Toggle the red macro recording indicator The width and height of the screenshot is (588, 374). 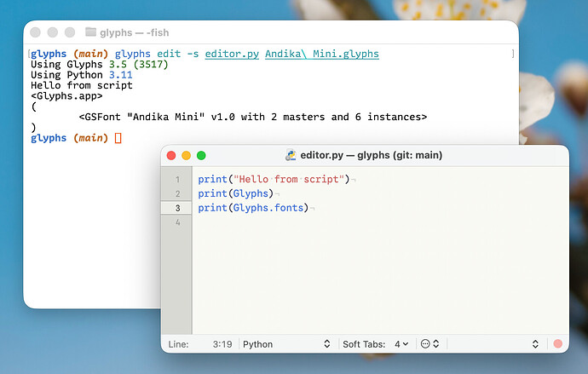558,344
